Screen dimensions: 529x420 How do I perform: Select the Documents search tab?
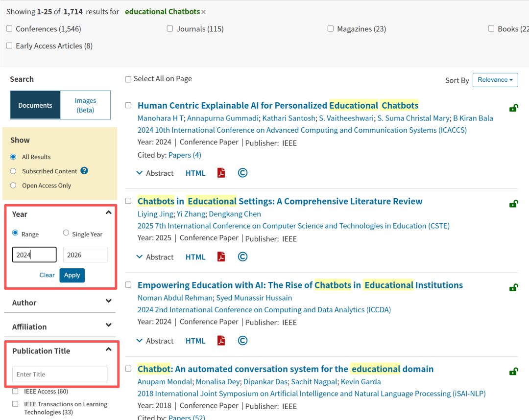tap(35, 105)
